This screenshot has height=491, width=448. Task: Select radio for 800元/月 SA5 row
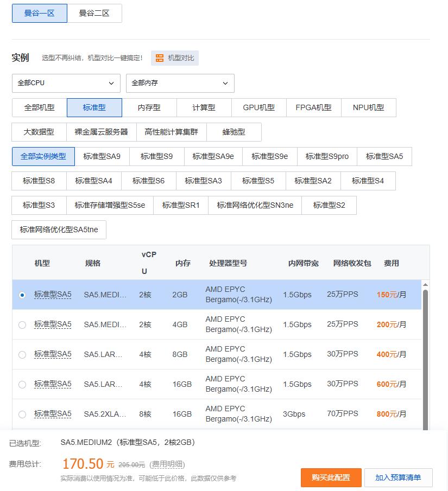[22, 415]
